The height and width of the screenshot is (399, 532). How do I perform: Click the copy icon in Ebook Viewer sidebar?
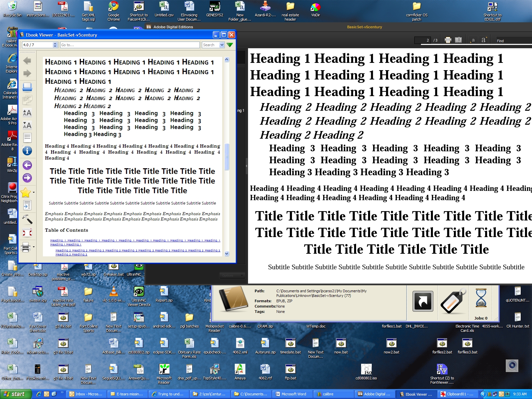[x=27, y=99]
